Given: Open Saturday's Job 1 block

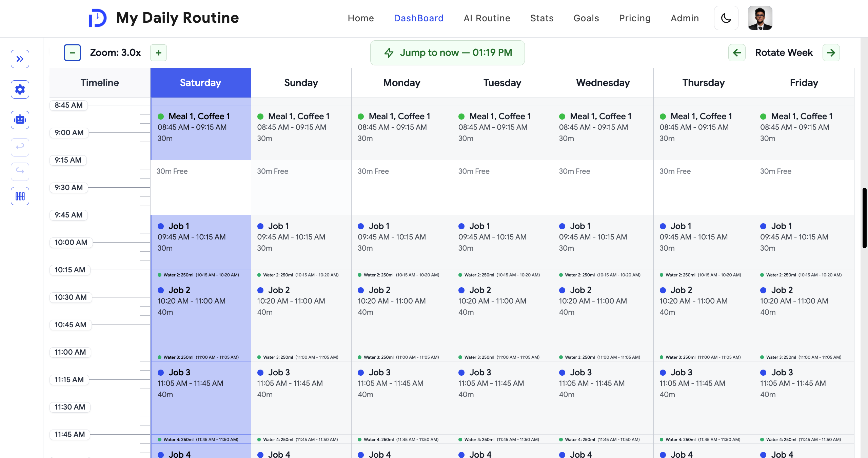Looking at the screenshot, I should pos(201,242).
